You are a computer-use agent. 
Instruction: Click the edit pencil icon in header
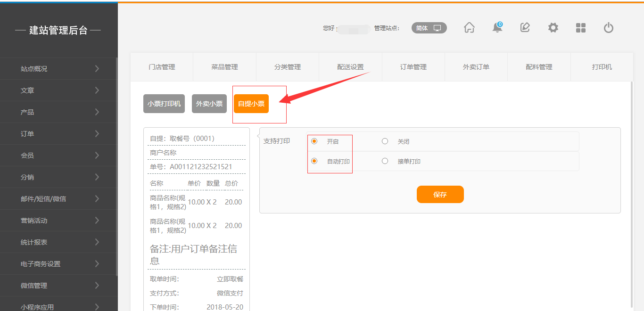coord(525,28)
